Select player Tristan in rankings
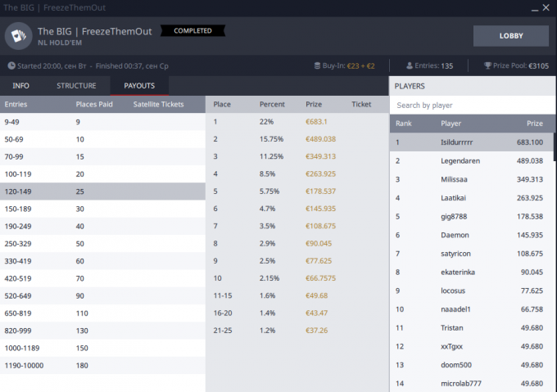 tap(471, 328)
